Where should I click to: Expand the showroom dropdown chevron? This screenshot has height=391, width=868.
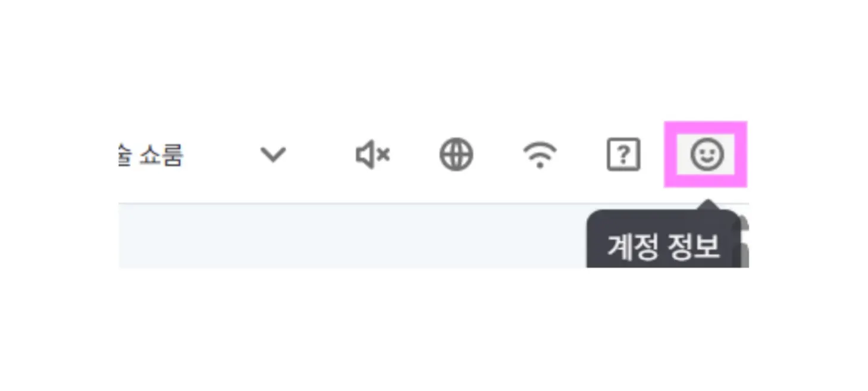(x=273, y=155)
